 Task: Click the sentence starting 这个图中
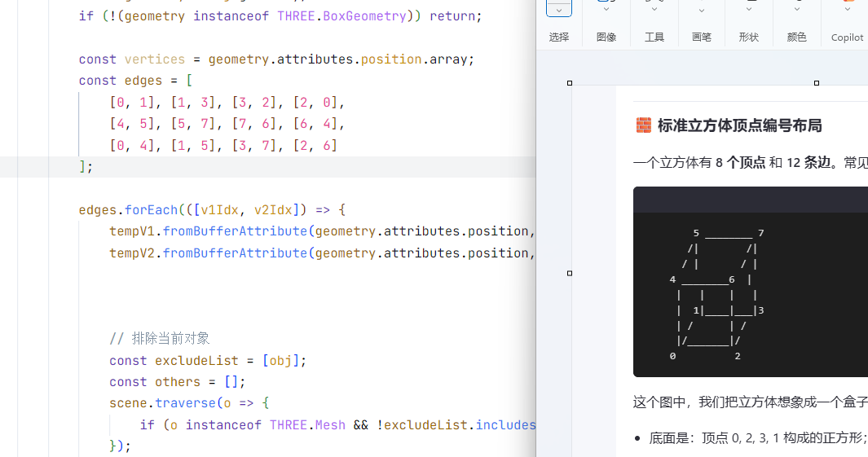click(750, 402)
